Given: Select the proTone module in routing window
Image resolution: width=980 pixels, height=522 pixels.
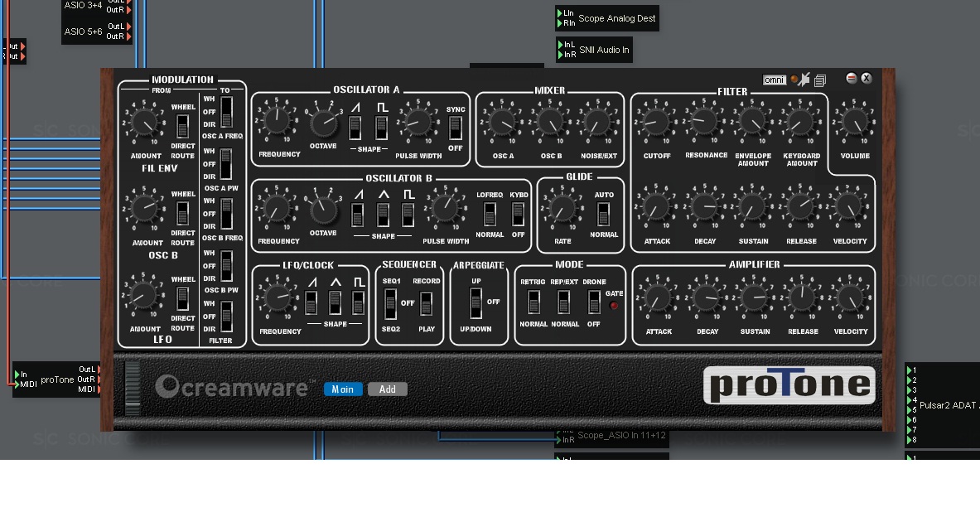Looking at the screenshot, I should [x=57, y=379].
